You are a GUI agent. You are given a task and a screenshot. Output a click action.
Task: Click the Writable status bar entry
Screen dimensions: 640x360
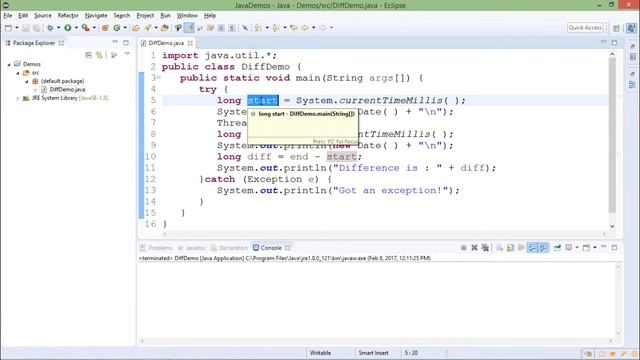(320, 353)
